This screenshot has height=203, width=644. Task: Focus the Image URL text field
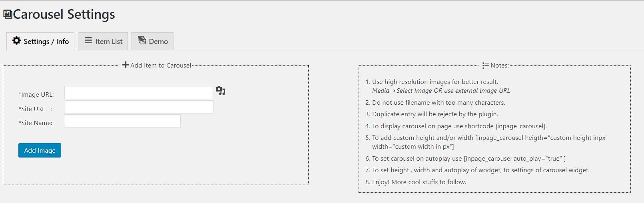click(139, 93)
